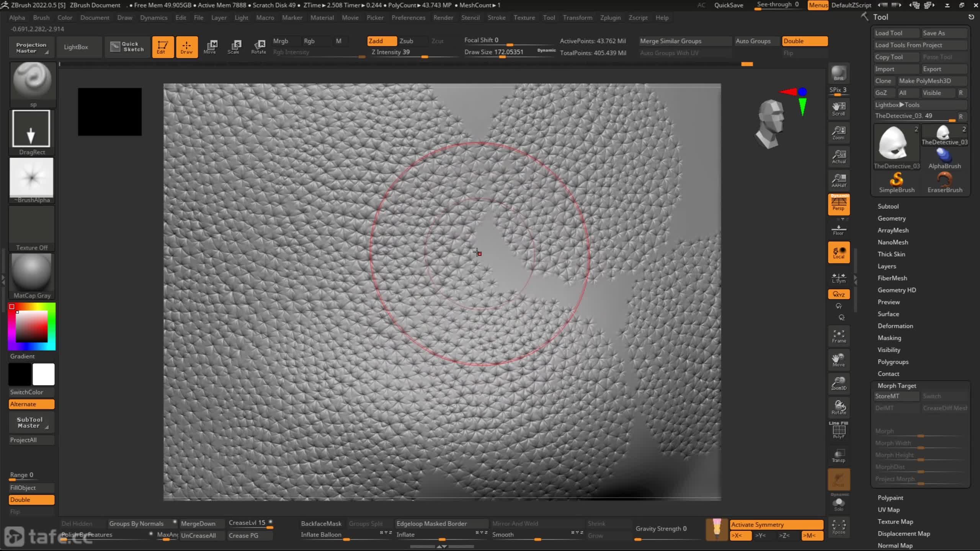Toggle XYZ rotation mode
Image resolution: width=980 pixels, height=551 pixels.
(838, 294)
